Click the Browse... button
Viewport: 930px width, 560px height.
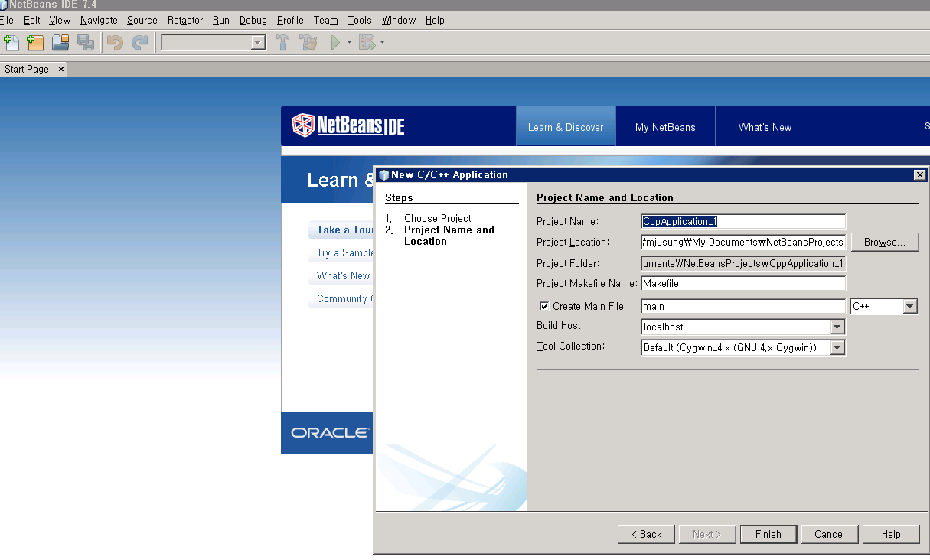point(884,243)
